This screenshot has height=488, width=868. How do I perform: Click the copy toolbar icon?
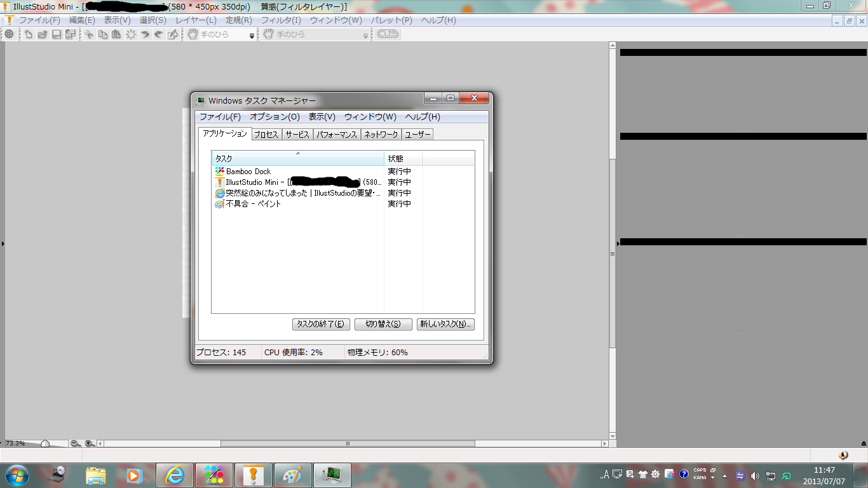coord(103,34)
